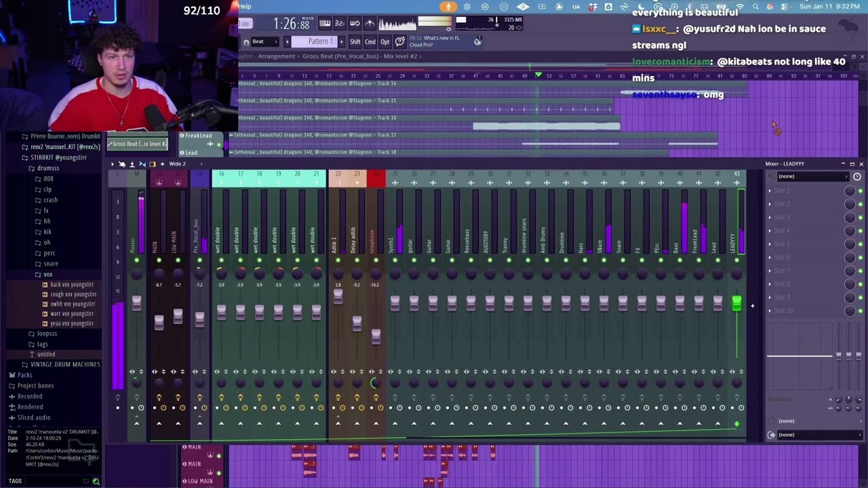Add a mixer track with plus icon
This screenshot has width=868, height=488.
162,164
